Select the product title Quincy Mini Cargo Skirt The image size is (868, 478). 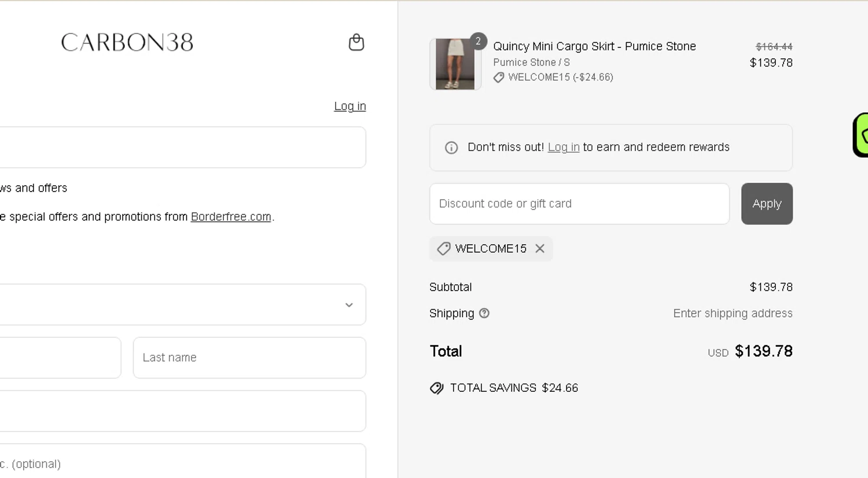point(594,46)
